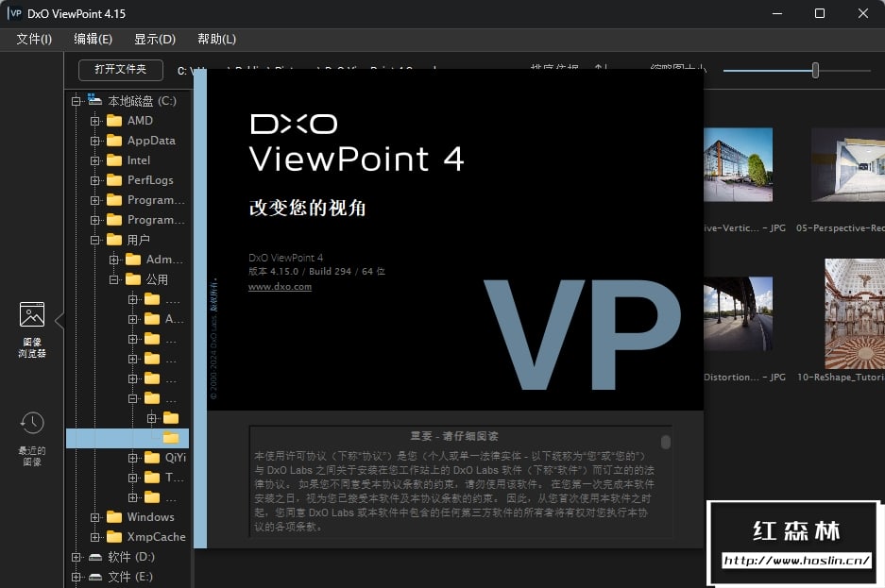Image resolution: width=885 pixels, height=588 pixels.
Task: Click the DxO ViewPoint title bar icon
Action: point(15,13)
